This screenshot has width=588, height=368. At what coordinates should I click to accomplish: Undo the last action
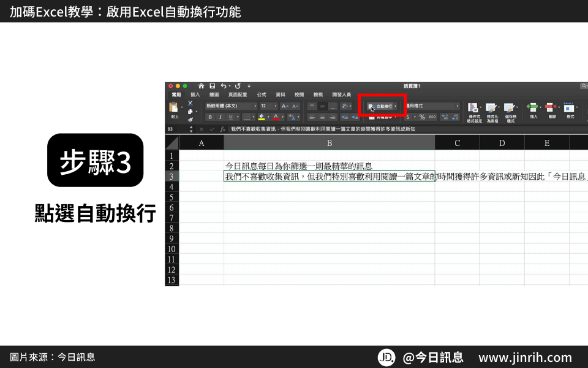(224, 86)
